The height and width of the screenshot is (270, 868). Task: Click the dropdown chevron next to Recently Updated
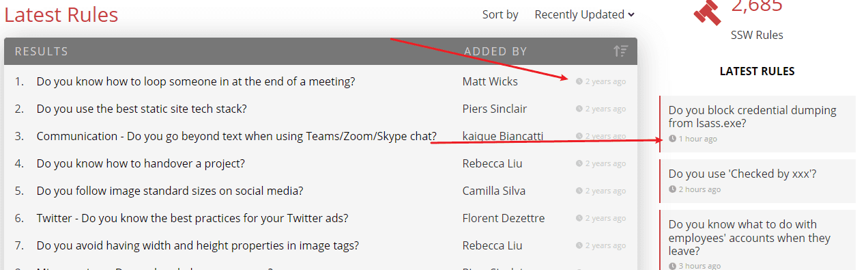click(x=631, y=15)
